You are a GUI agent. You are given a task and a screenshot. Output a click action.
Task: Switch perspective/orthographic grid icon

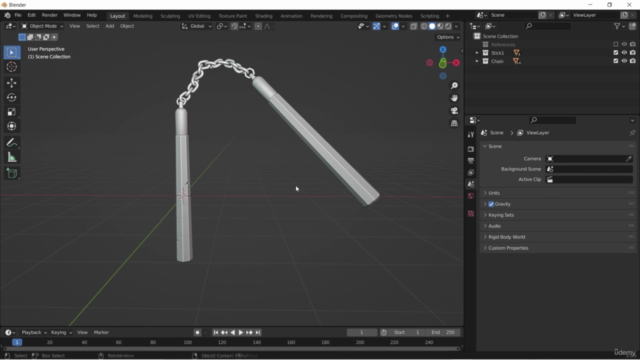point(454,123)
